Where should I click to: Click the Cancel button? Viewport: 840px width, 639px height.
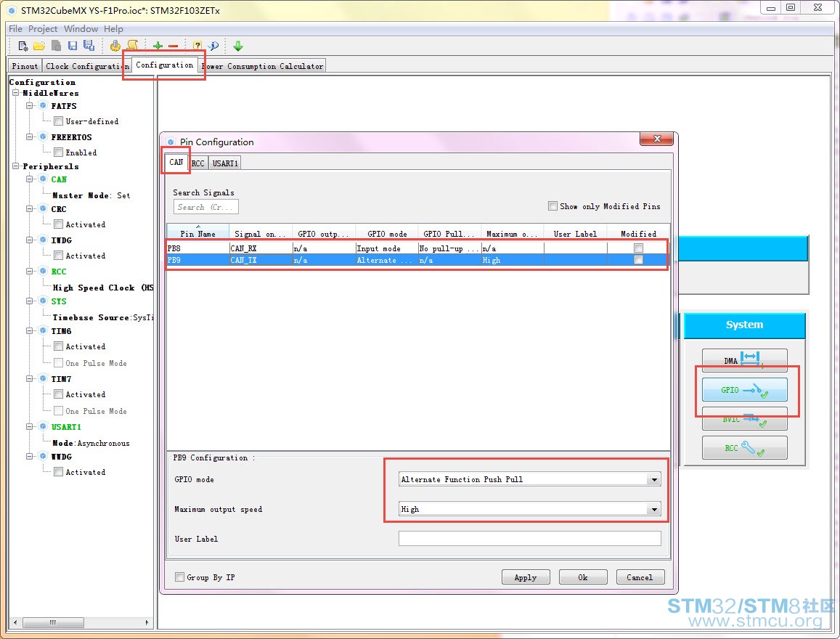coord(640,577)
